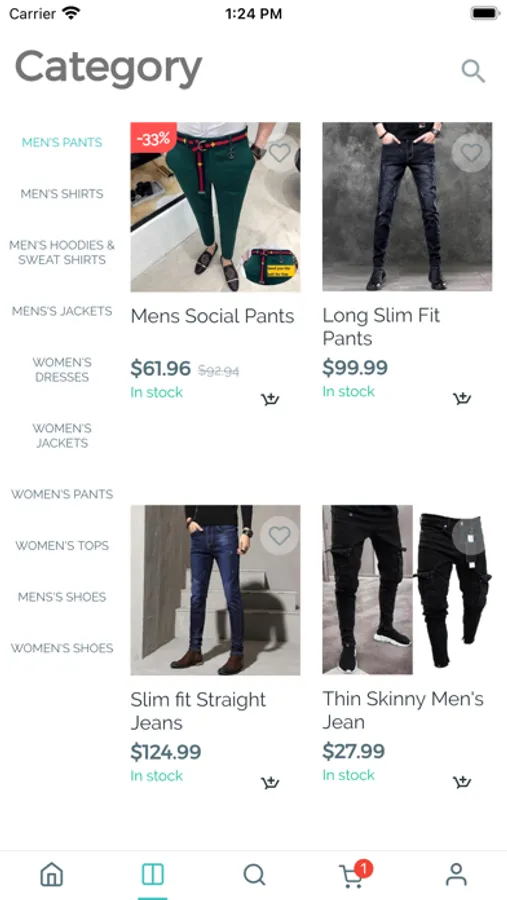Tap the search magnifier beside Category title
This screenshot has width=507, height=900.
coord(473,71)
